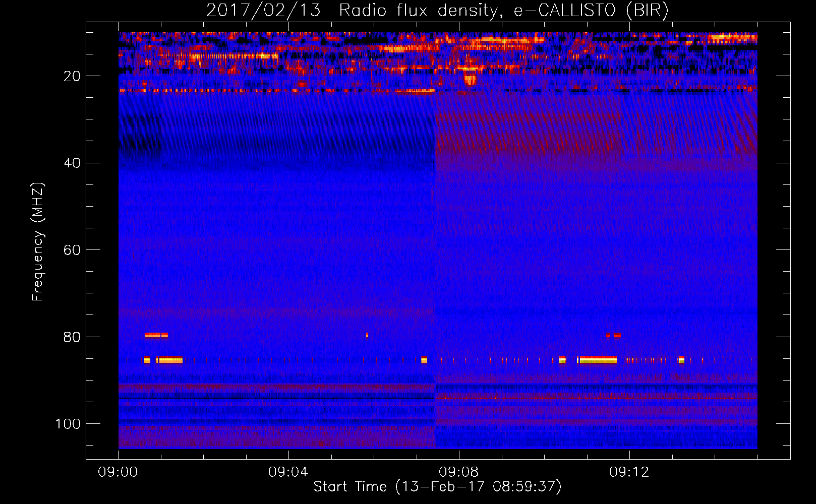The height and width of the screenshot is (504, 816).
Task: Click the '40' frequency tick label
Action: point(72,163)
